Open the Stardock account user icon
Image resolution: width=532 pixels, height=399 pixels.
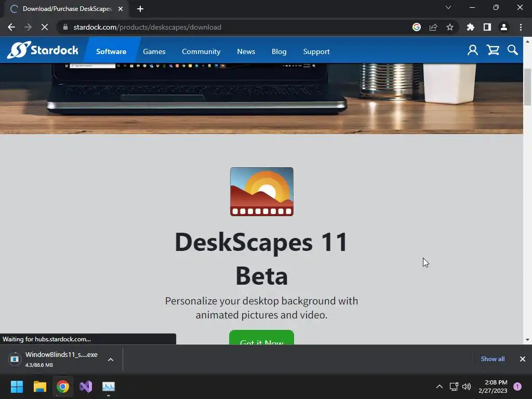(473, 50)
